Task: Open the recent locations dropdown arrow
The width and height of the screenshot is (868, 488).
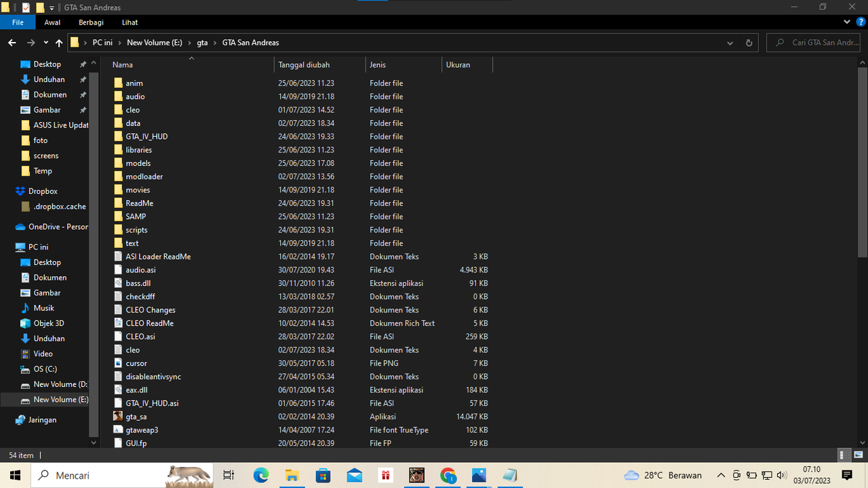Action: (45, 43)
